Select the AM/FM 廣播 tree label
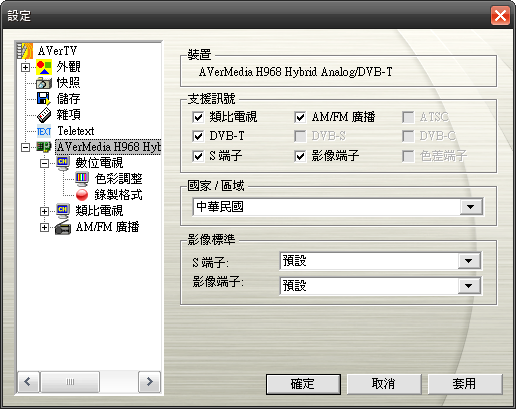Image resolution: width=516 pixels, height=409 pixels. (x=107, y=227)
